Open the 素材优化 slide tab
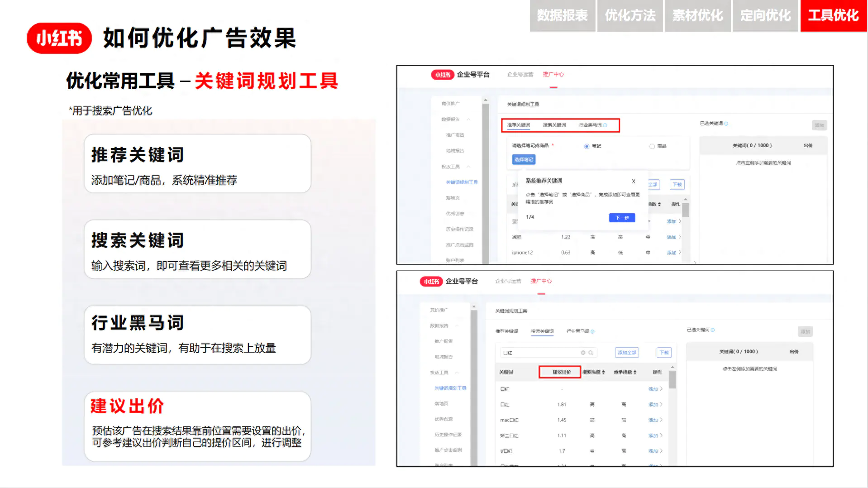868x488 pixels. click(698, 16)
